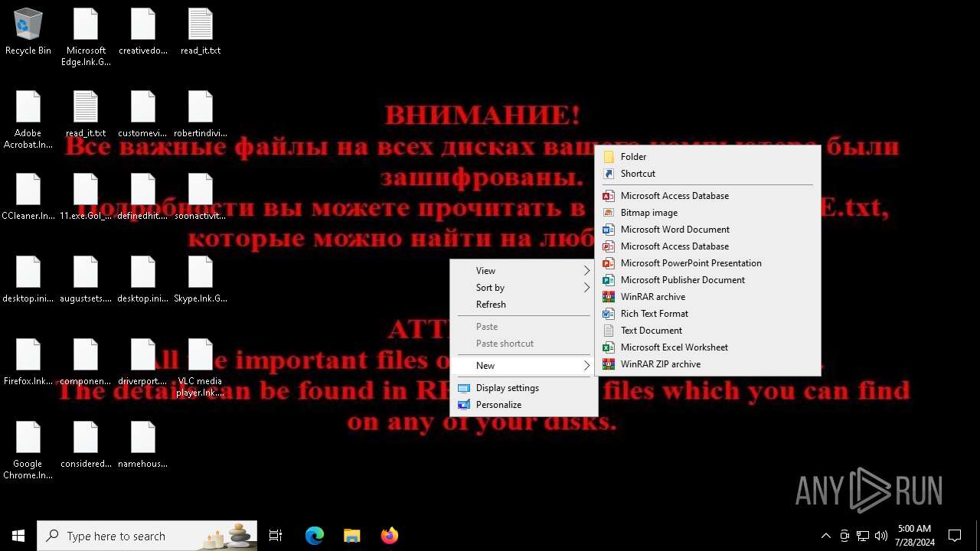This screenshot has width=980, height=551.
Task: Create a new Microsoft Word Document
Action: tap(707, 230)
